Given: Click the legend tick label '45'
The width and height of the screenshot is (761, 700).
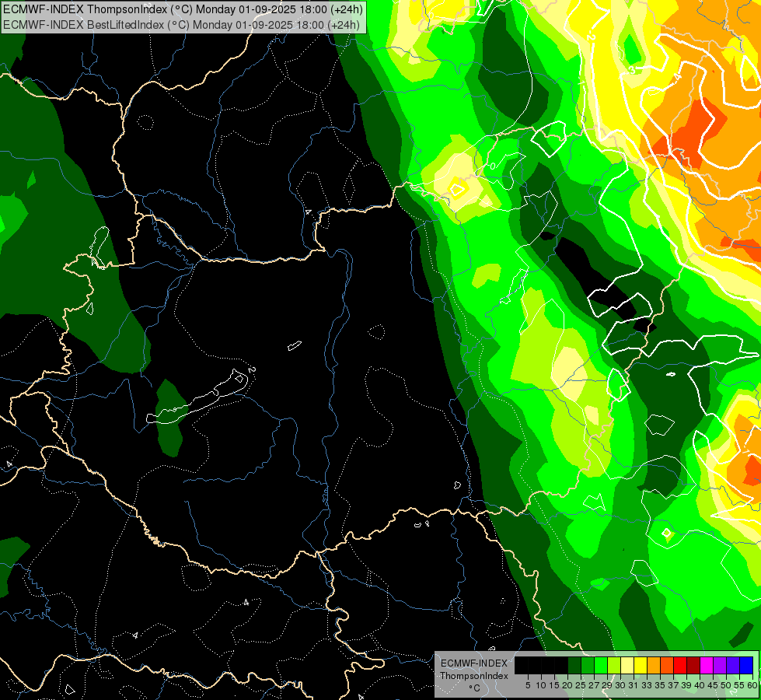Looking at the screenshot, I should coord(713,685).
